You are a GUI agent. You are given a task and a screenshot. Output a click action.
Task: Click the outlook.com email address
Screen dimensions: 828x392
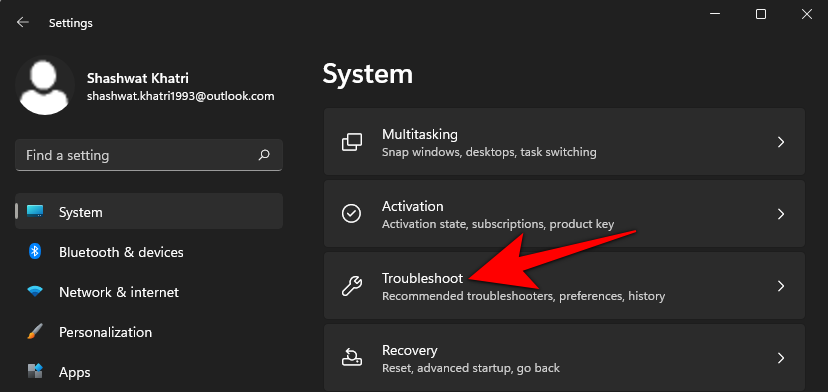(181, 97)
